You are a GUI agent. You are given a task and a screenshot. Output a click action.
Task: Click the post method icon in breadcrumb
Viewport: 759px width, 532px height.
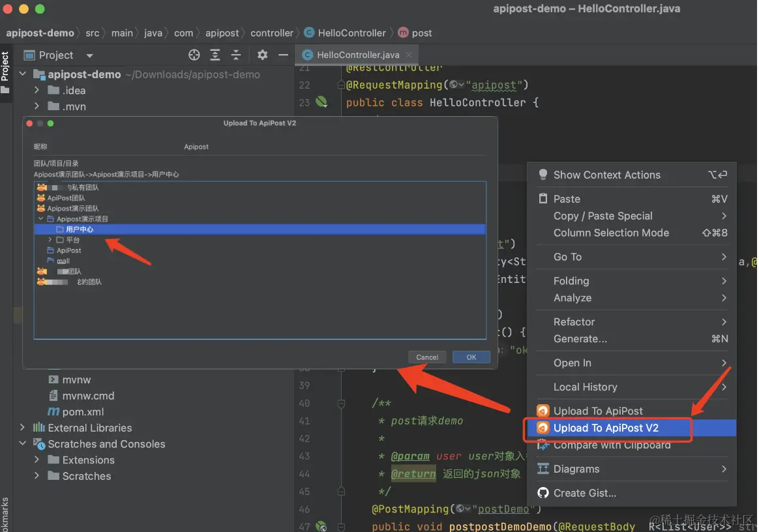[x=403, y=33]
